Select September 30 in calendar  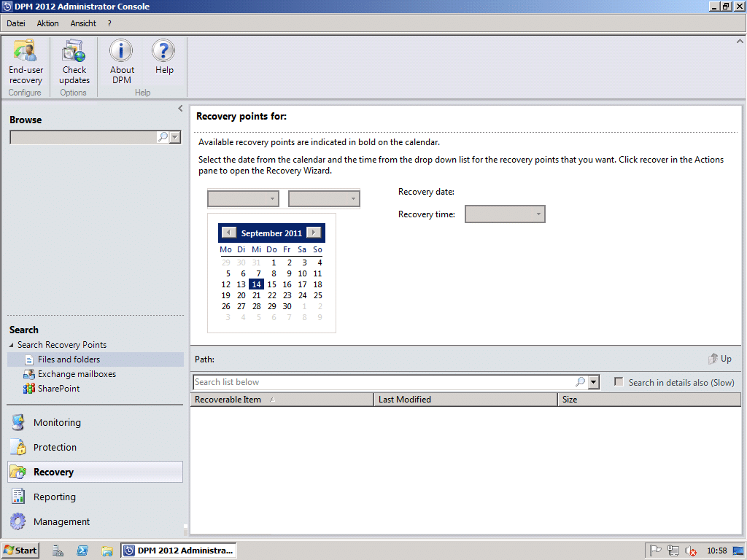click(x=287, y=306)
